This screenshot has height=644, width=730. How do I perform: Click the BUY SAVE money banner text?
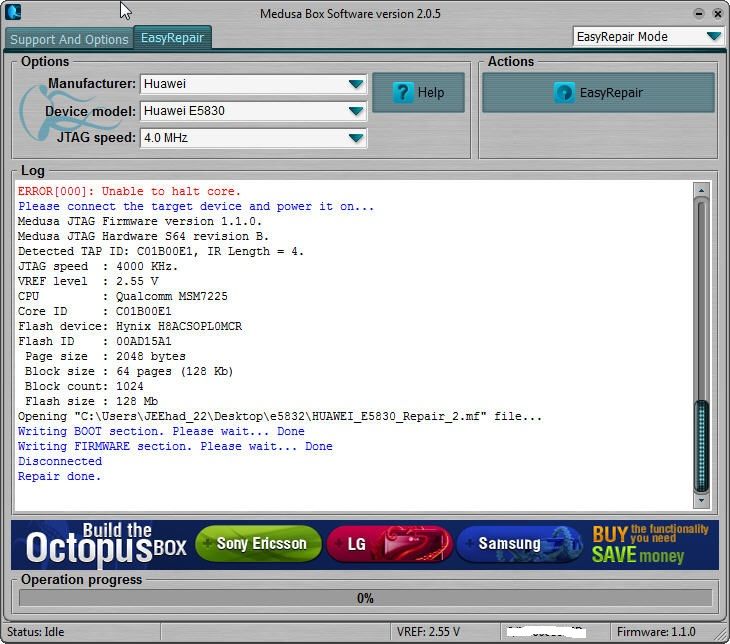pyautogui.click(x=650, y=544)
